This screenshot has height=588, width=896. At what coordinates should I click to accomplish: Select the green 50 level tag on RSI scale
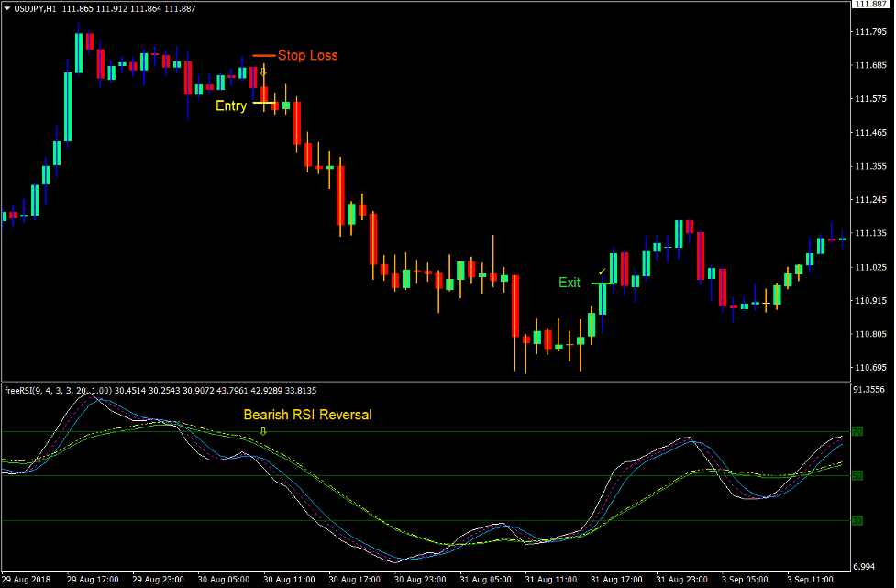[x=858, y=475]
